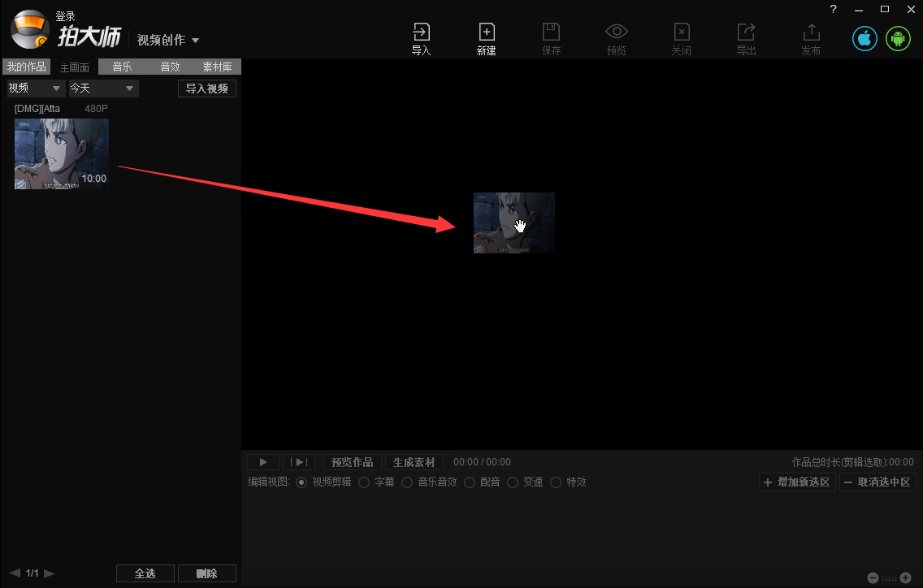Open the 预览 preview icon

tap(616, 37)
